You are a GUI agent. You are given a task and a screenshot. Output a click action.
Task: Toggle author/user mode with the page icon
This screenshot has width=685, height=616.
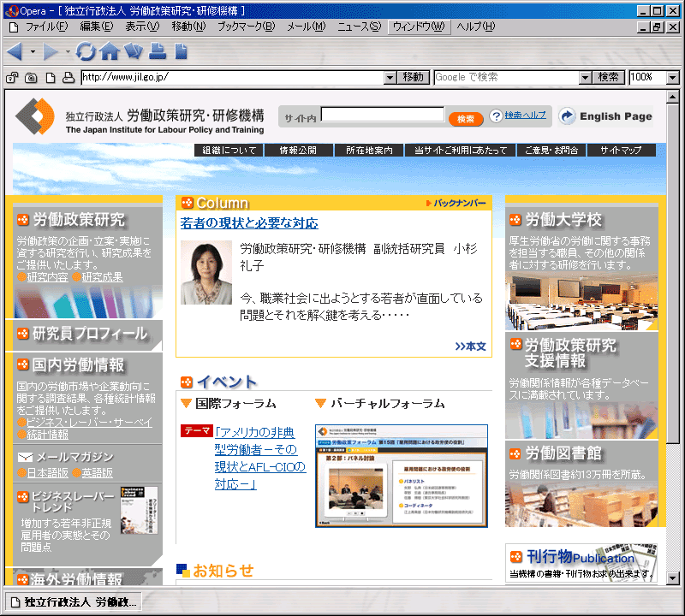coord(51,77)
